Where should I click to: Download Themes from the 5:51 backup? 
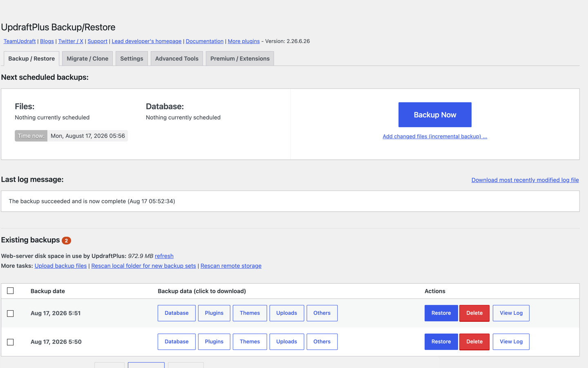coord(250,313)
